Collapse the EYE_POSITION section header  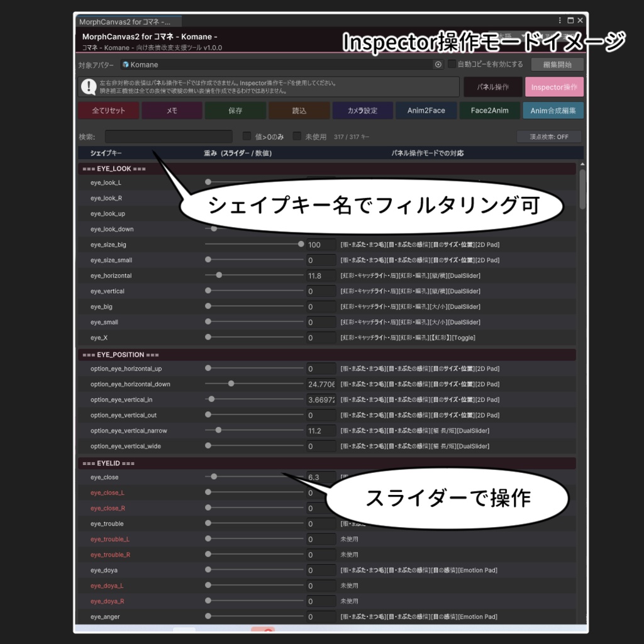click(x=326, y=355)
